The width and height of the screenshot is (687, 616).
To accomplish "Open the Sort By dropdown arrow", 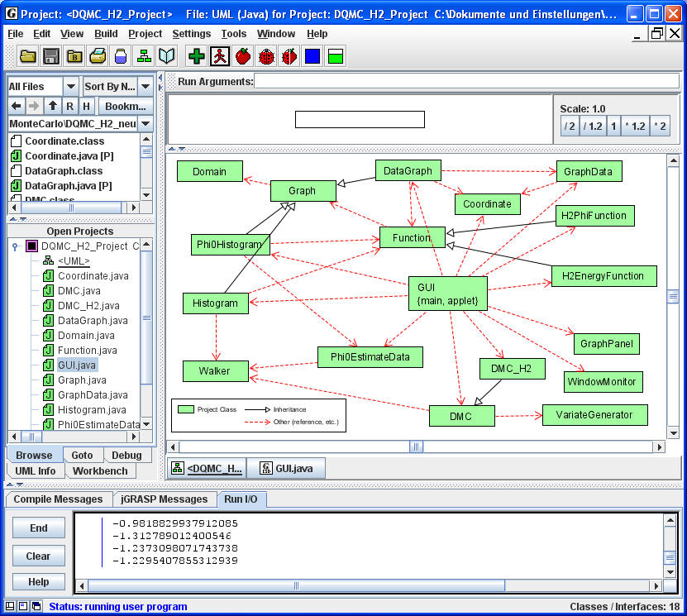I will 146,86.
